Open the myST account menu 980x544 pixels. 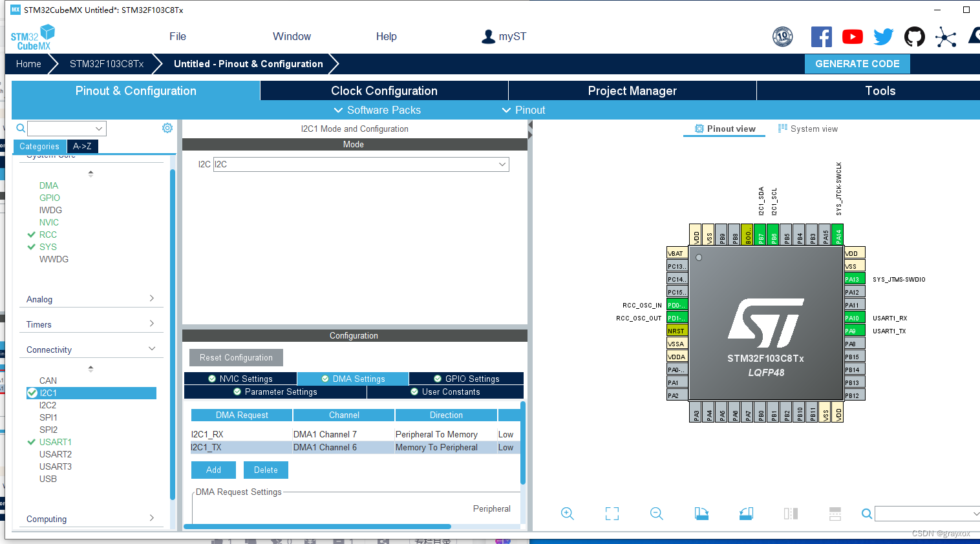[x=504, y=37]
